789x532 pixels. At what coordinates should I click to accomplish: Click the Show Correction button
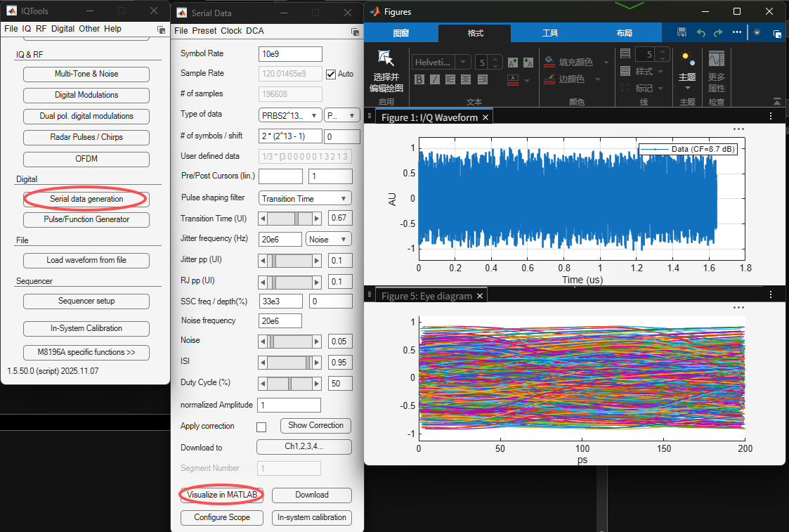click(315, 425)
